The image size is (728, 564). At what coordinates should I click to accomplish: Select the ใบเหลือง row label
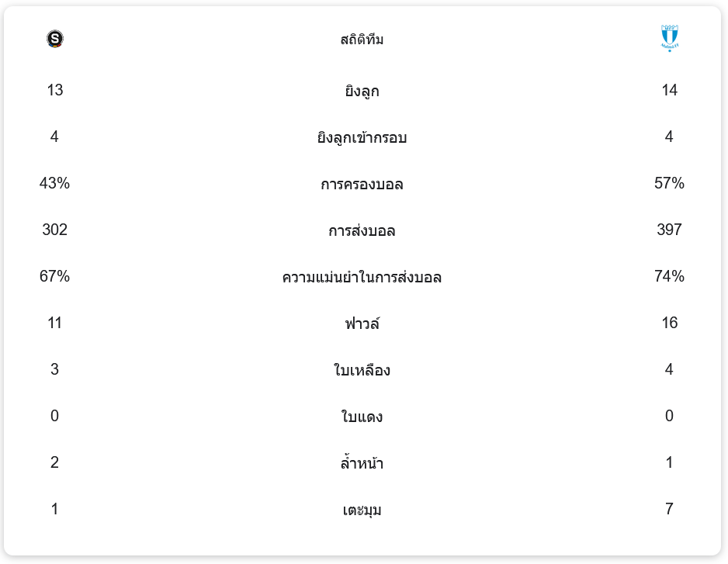362,371
